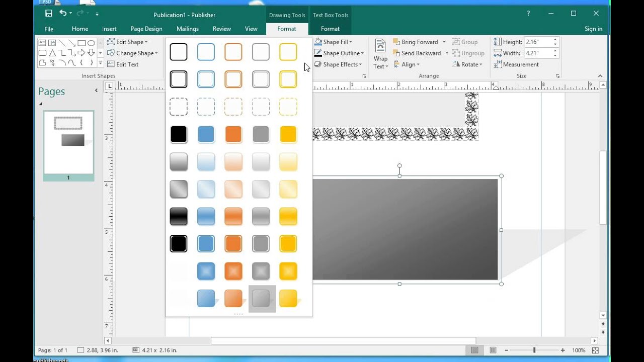Image resolution: width=644 pixels, height=362 pixels.
Task: Click the Edit Text button
Action: [123, 64]
